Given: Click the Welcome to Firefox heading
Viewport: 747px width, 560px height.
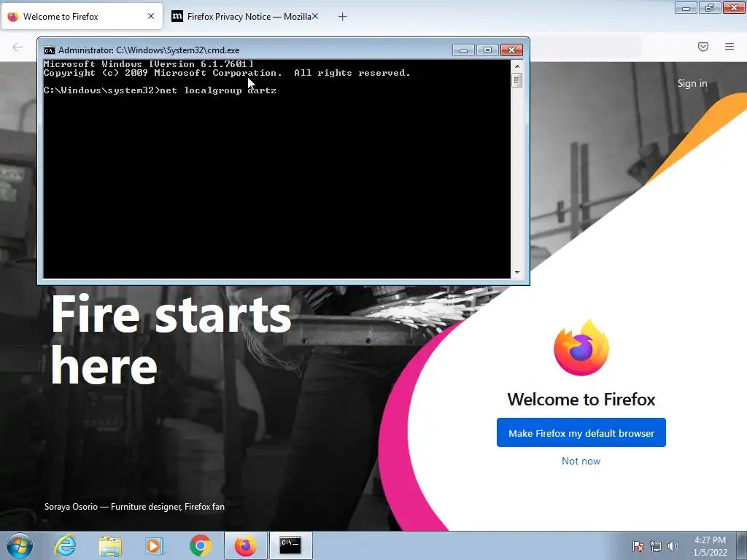Looking at the screenshot, I should tap(581, 399).
